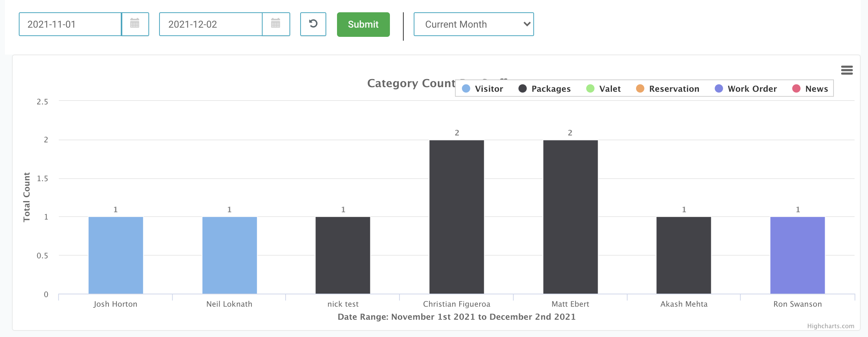Click Matt Ebert's dark Packages bar

click(x=570, y=217)
